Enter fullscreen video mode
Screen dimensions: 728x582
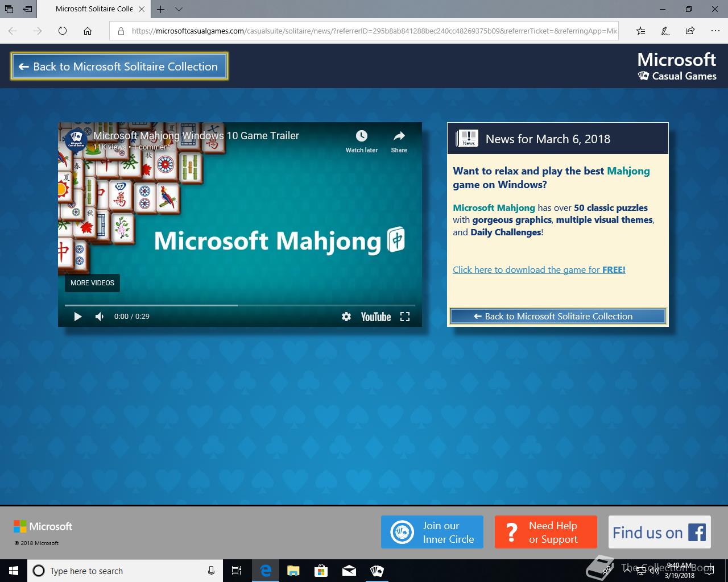tap(405, 317)
